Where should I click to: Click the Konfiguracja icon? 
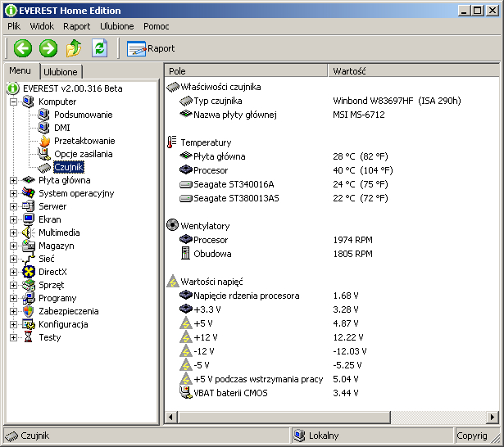tap(29, 324)
